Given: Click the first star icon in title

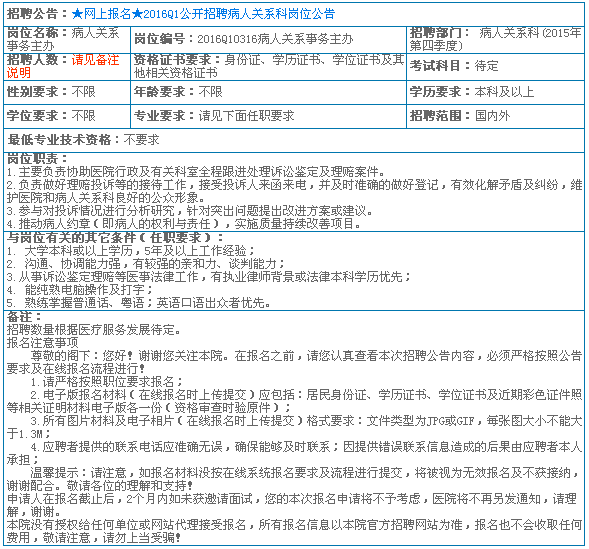Looking at the screenshot, I should coord(77,14).
